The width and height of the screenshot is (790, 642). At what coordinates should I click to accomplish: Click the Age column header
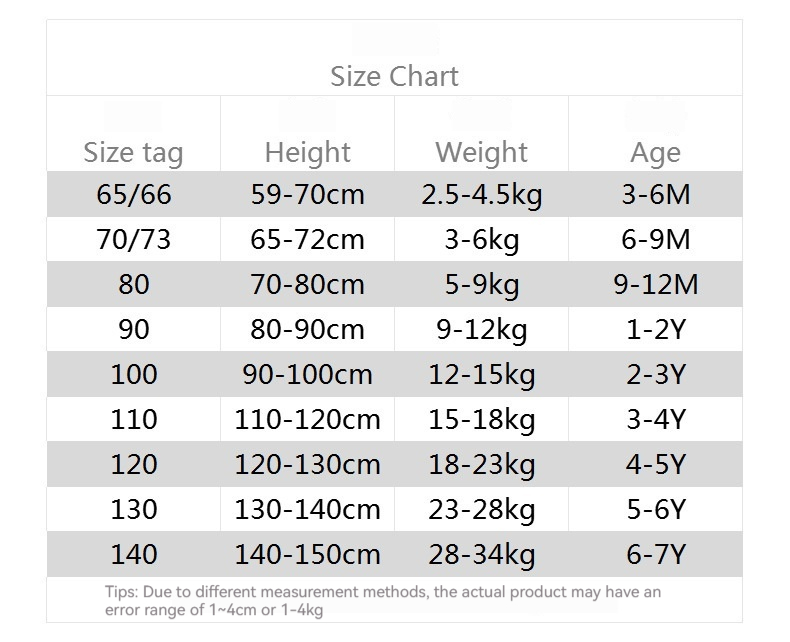tap(655, 152)
